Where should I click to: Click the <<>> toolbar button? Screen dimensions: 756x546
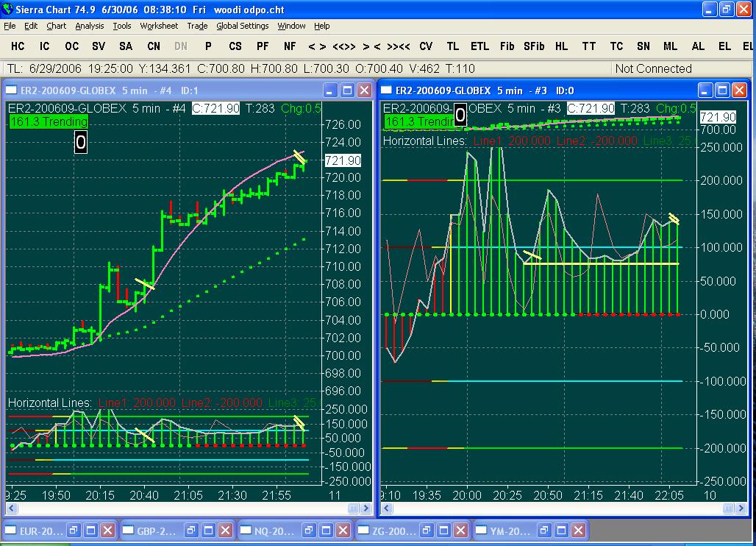point(343,46)
